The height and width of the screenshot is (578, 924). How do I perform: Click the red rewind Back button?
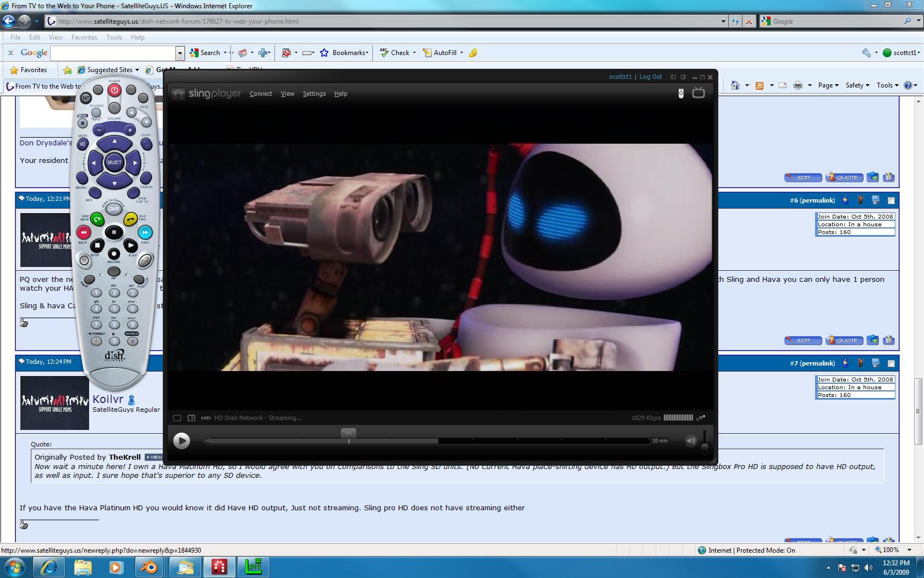83,233
